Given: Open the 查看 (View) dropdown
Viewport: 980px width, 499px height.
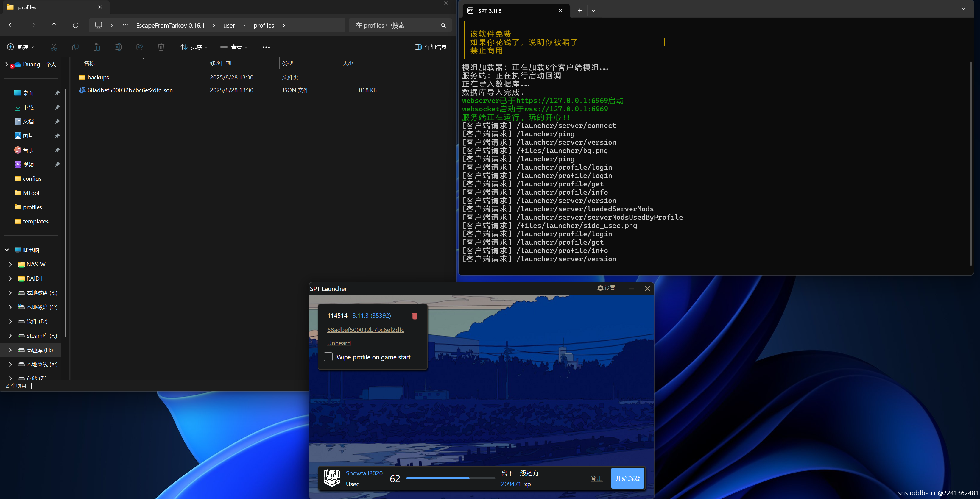Looking at the screenshot, I should [x=234, y=47].
